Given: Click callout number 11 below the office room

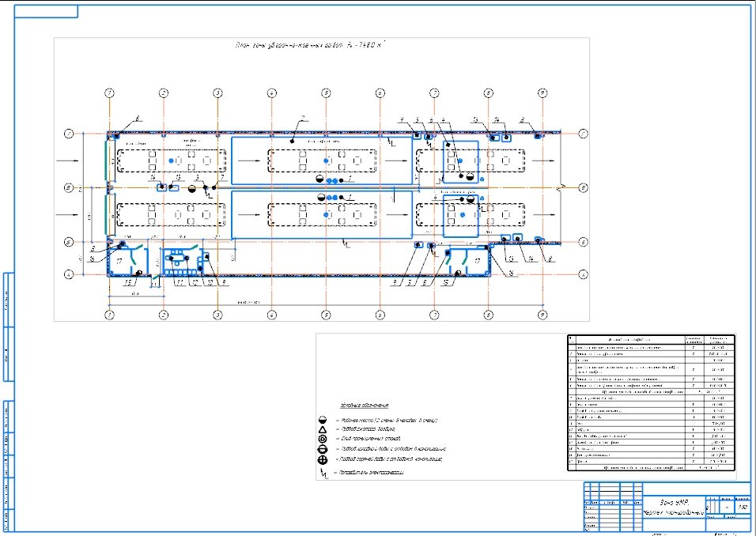Looking at the screenshot, I should coord(180,281).
